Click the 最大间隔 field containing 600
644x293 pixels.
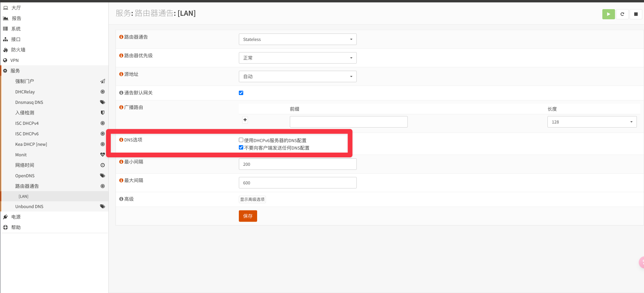pos(297,183)
